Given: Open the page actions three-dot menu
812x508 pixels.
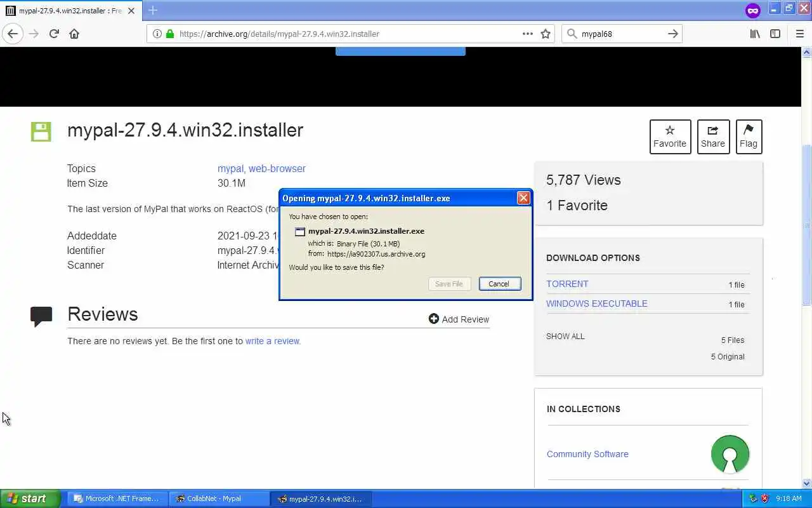Looking at the screenshot, I should pos(528,34).
